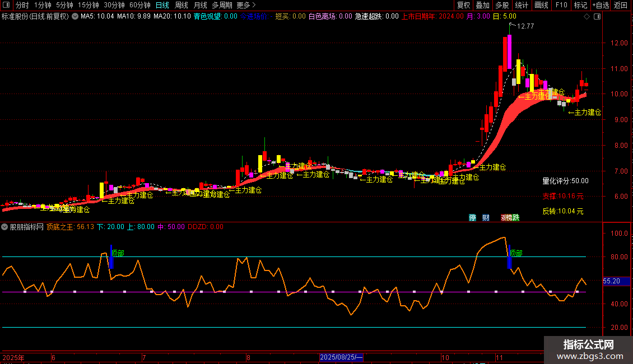This screenshot has height=364, width=633.
Task: Click the 12.00 price axis label
Action: pyautogui.click(x=619, y=43)
